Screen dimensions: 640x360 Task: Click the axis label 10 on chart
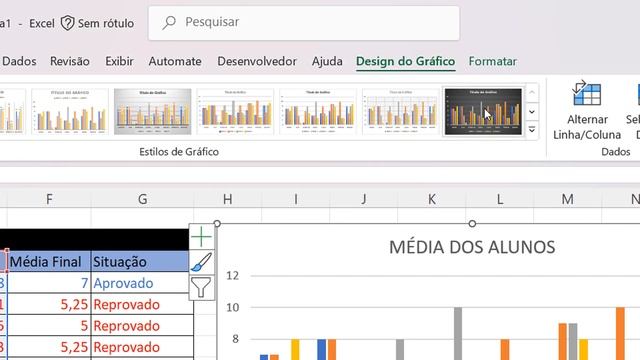(x=233, y=307)
